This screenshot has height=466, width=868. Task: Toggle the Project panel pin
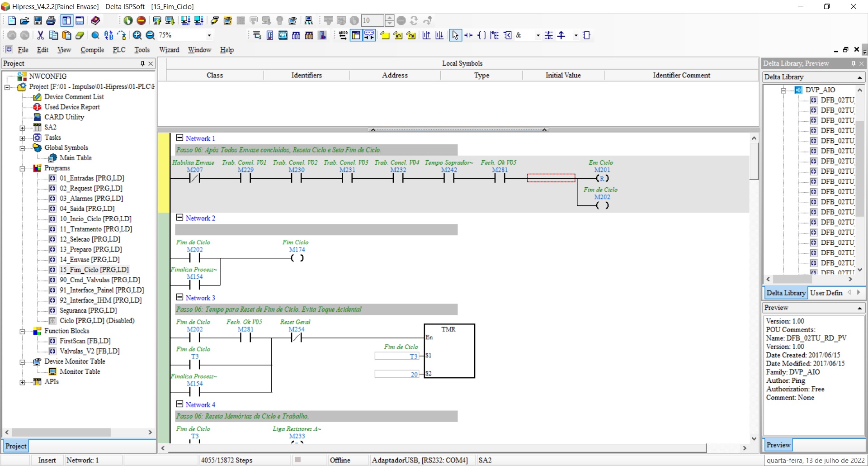click(x=142, y=63)
